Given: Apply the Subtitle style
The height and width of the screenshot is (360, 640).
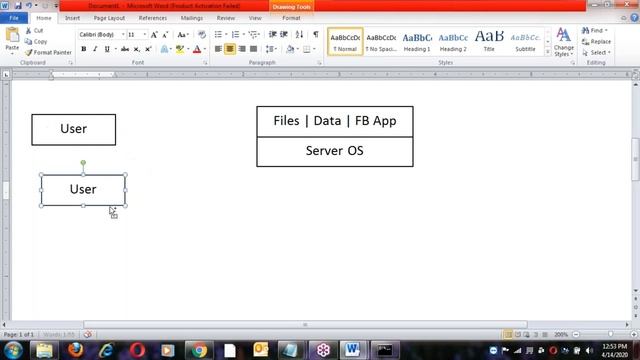Looking at the screenshot, I should pyautogui.click(x=525, y=42).
